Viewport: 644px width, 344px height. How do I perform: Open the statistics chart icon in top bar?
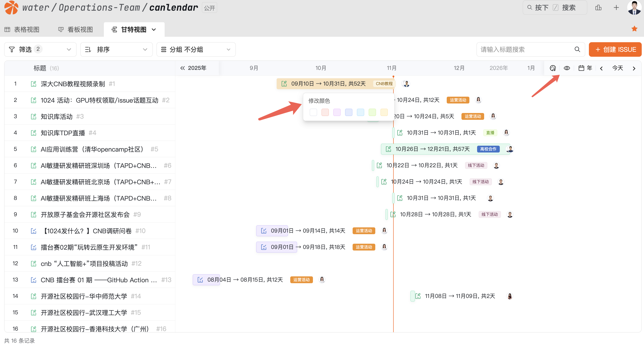point(598,8)
